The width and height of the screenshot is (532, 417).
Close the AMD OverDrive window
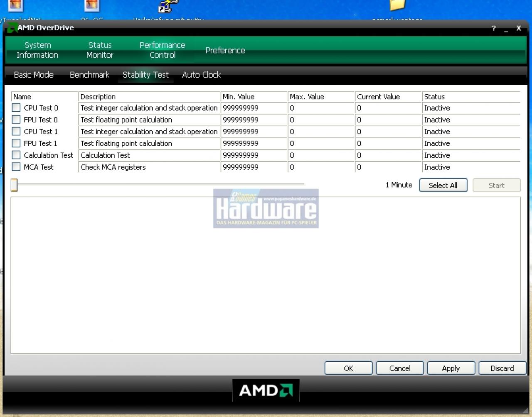[519, 28]
